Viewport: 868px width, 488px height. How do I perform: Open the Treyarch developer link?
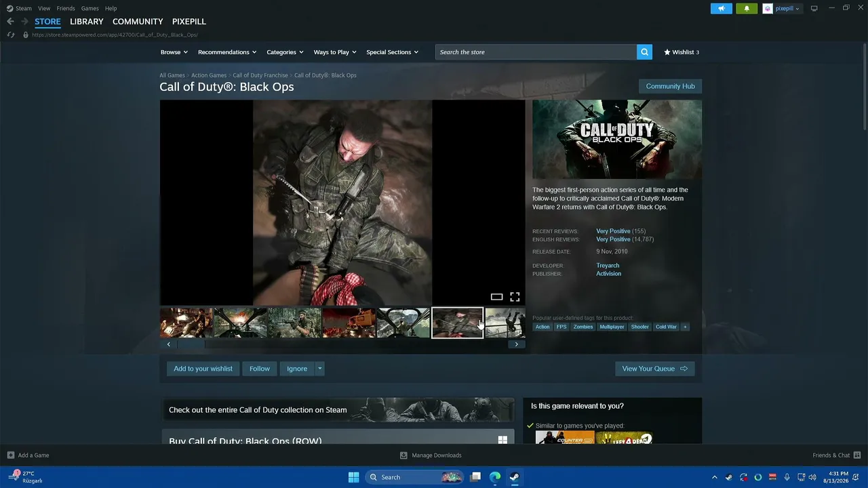608,266
